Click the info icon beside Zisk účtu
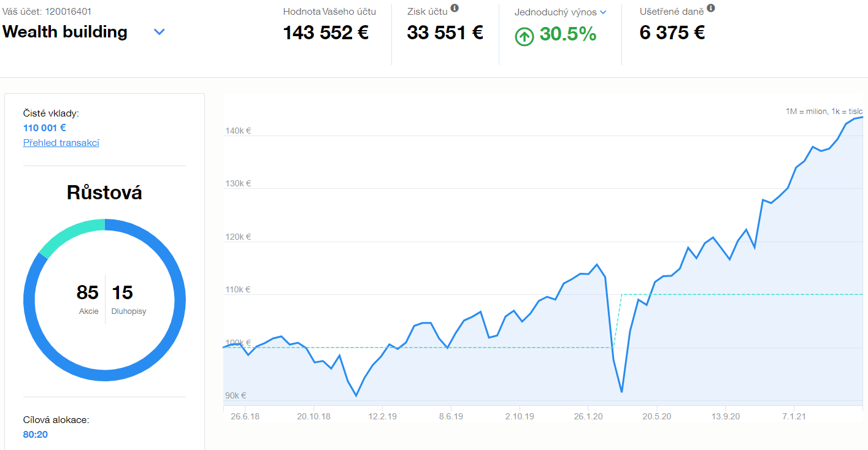This screenshot has width=868, height=450. pyautogui.click(x=455, y=8)
